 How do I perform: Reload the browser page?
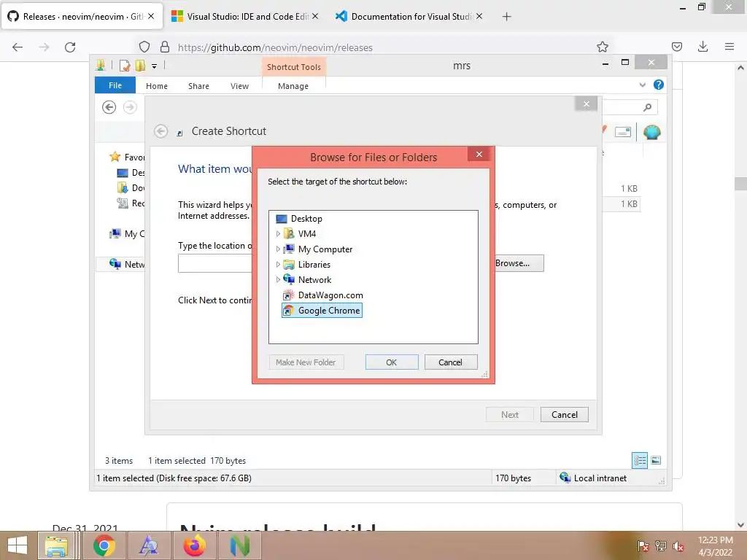pyautogui.click(x=70, y=47)
